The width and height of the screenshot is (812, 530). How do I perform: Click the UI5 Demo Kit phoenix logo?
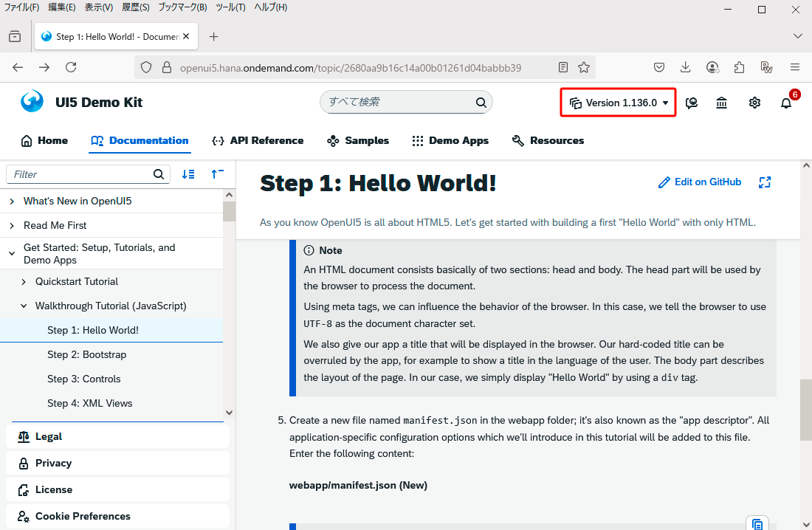(x=32, y=102)
